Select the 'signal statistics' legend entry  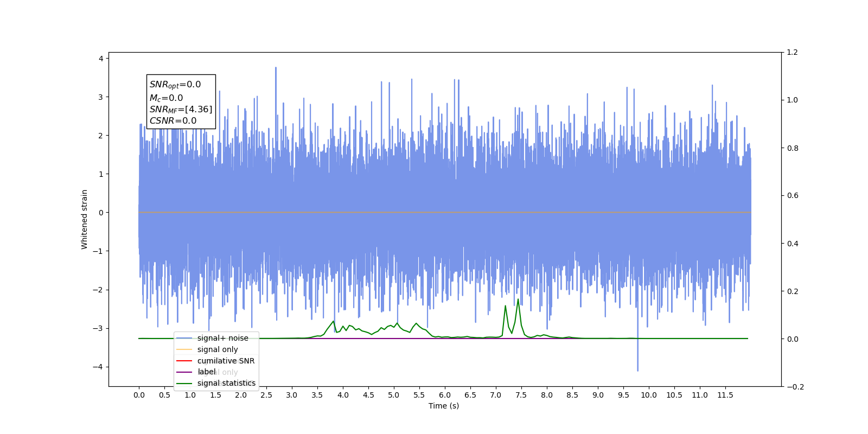pos(226,383)
